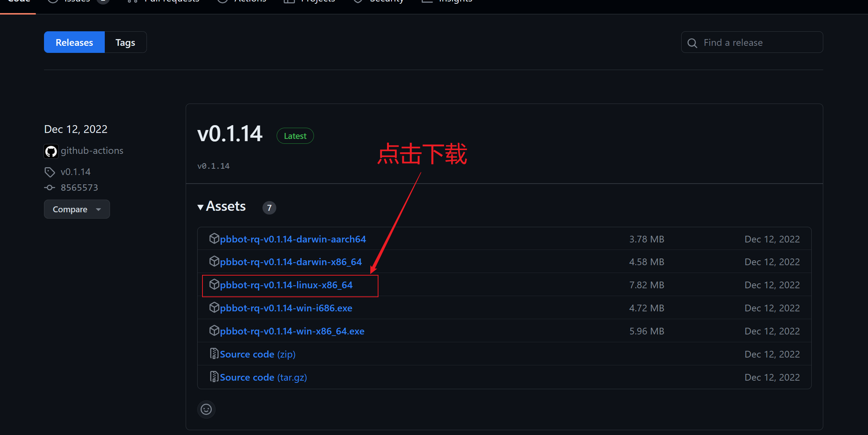Download pbbot-rq-v0.1.14-win-i686.exe

(x=286, y=308)
